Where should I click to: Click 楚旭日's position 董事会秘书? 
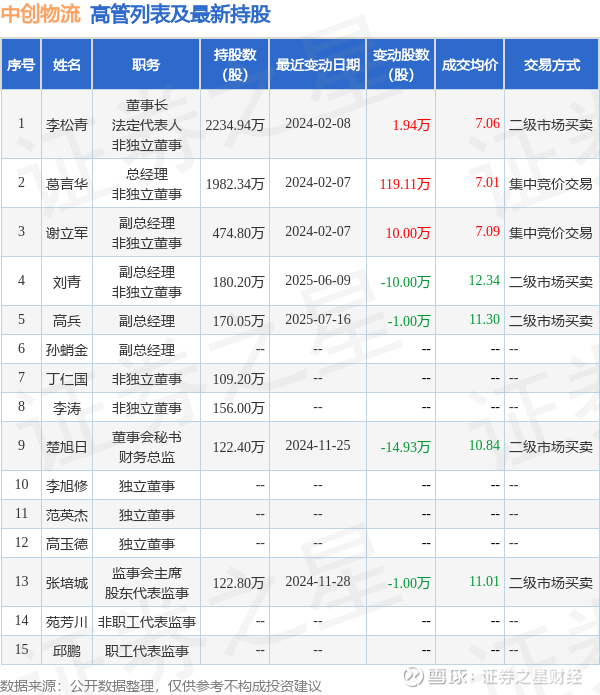coord(146,437)
